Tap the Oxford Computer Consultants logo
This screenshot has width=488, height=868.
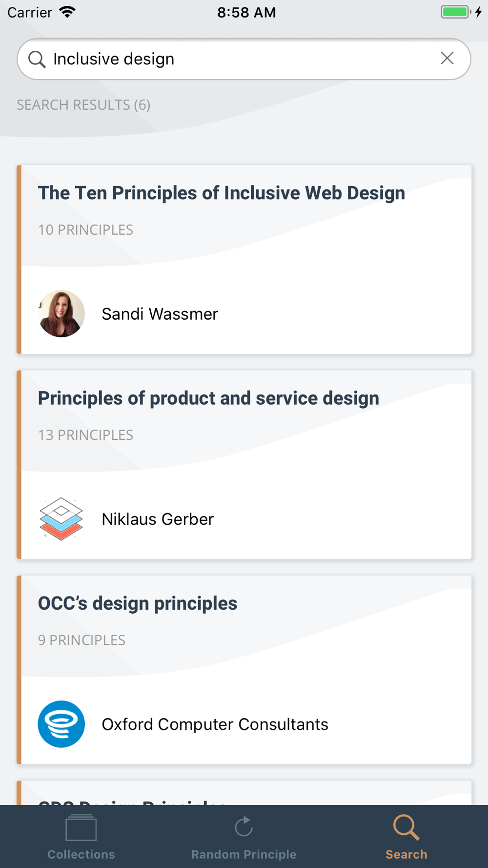[61, 724]
